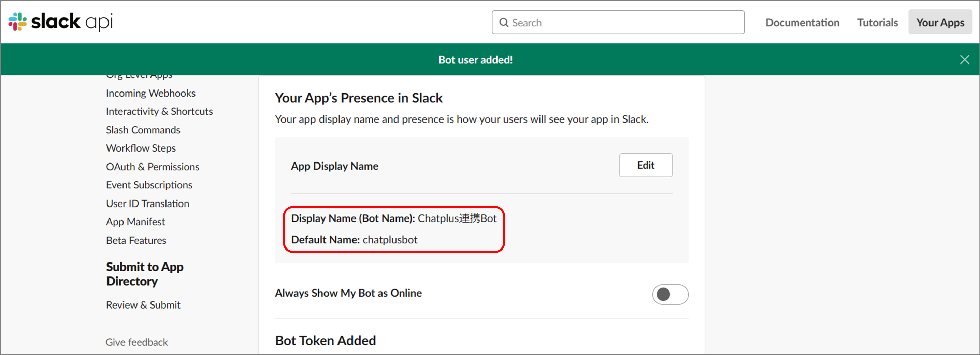Go to Slash Commands page
The width and height of the screenshot is (980, 355).
coord(143,130)
